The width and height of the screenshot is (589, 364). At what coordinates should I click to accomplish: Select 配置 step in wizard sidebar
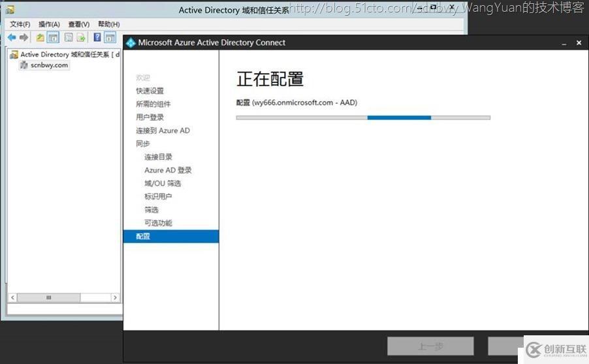point(143,236)
